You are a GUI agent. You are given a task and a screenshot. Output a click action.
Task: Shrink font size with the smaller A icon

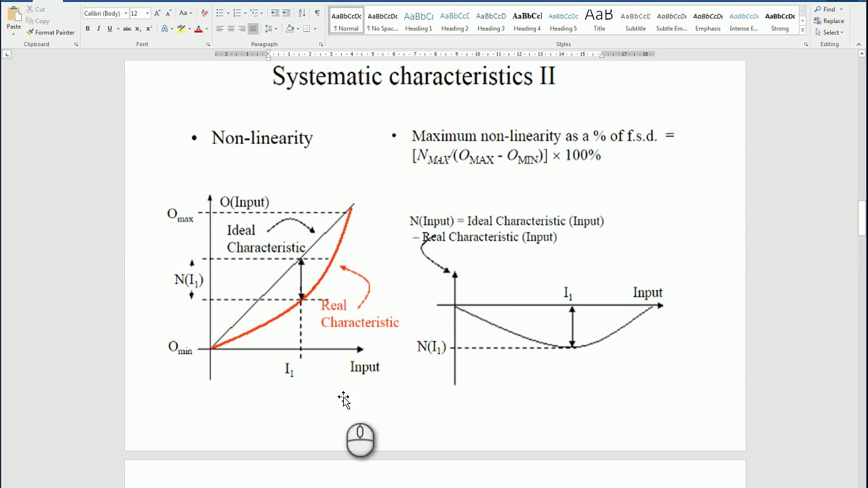point(168,14)
